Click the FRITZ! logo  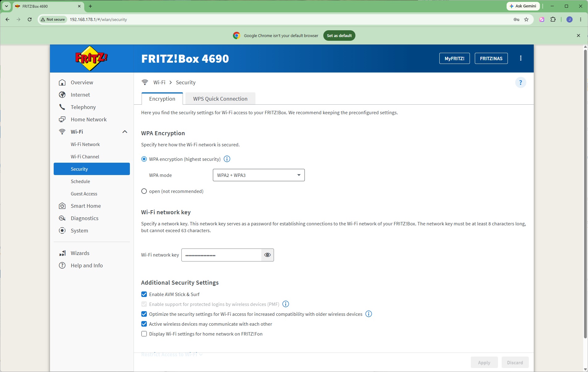[x=92, y=58]
